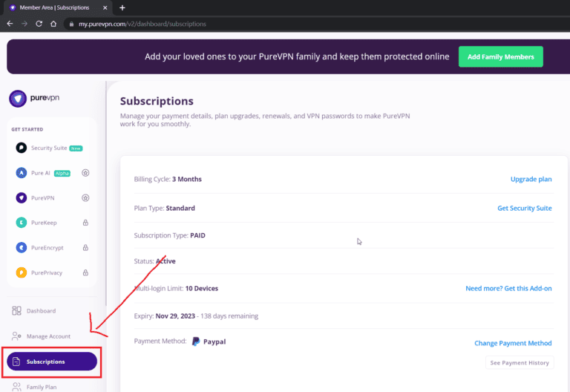
Task: Click the settings gear beside Pure AI
Action: pos(85,173)
